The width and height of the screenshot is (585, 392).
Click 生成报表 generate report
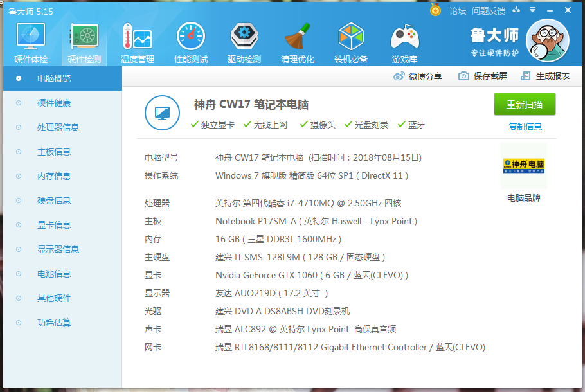pos(545,76)
